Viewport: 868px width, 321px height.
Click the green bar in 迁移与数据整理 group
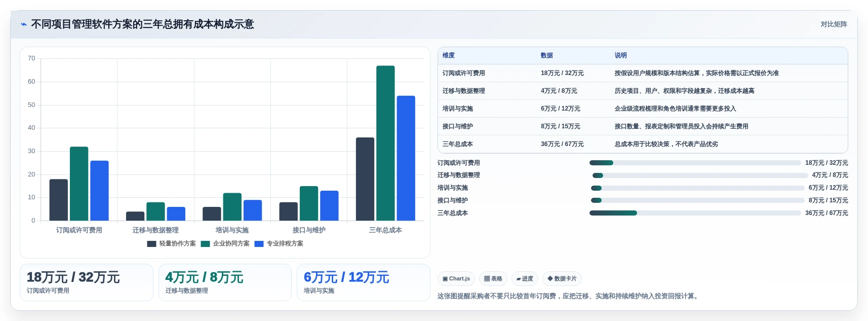[x=155, y=211]
